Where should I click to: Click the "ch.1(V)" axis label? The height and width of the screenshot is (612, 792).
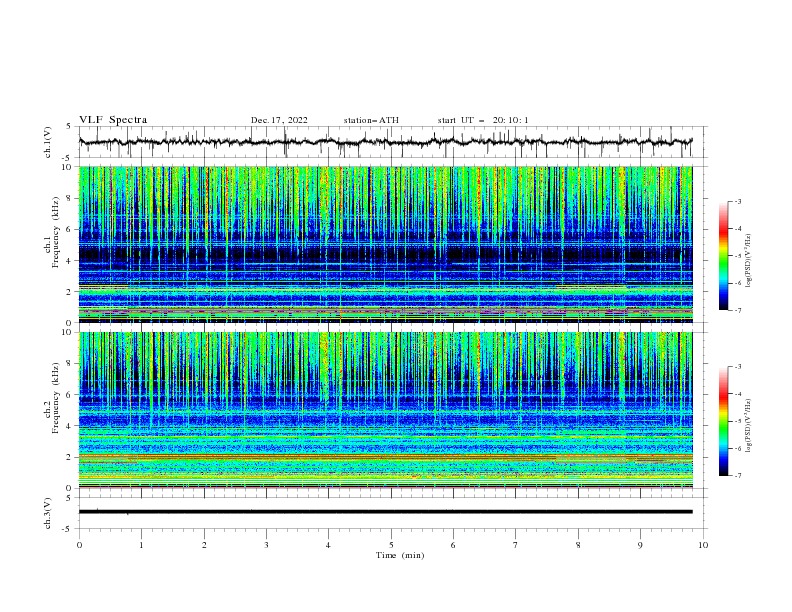tap(48, 143)
